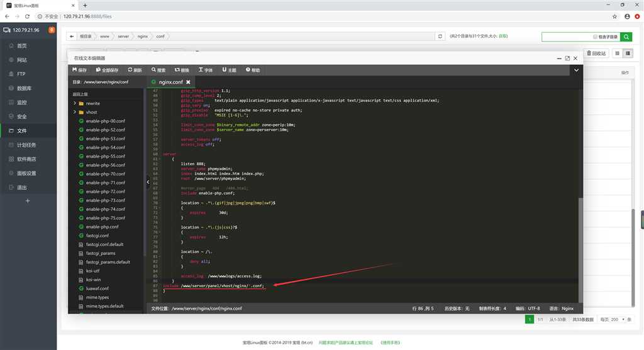
Task: Open the 帮助 help in editor toolbar
Action: click(x=253, y=70)
